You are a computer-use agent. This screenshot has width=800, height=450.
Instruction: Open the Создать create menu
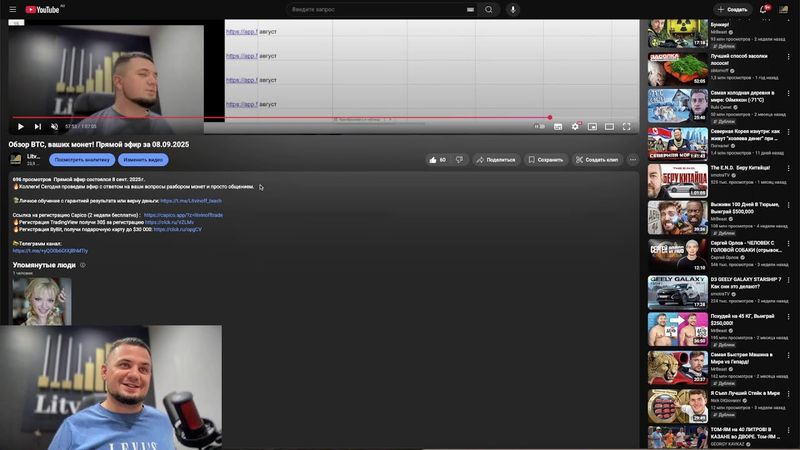(733, 9)
